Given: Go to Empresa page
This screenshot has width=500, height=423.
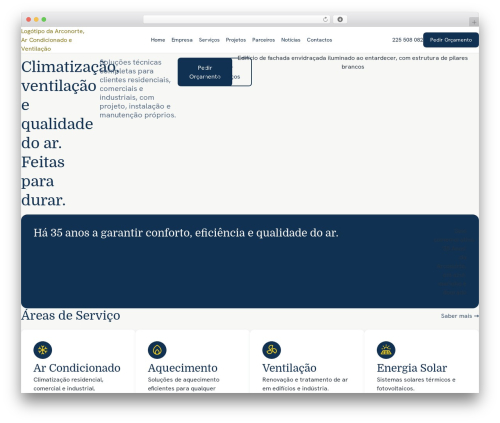Looking at the screenshot, I should (182, 40).
